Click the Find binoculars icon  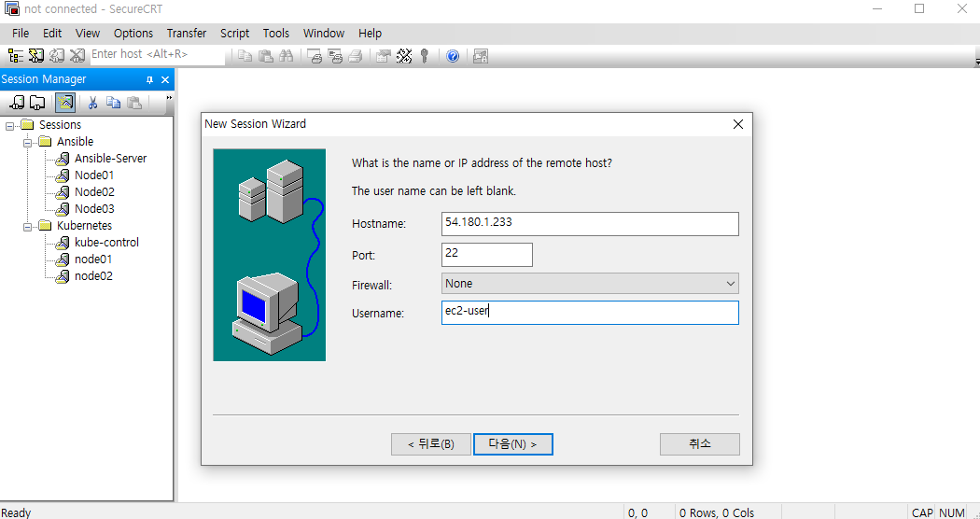point(287,56)
